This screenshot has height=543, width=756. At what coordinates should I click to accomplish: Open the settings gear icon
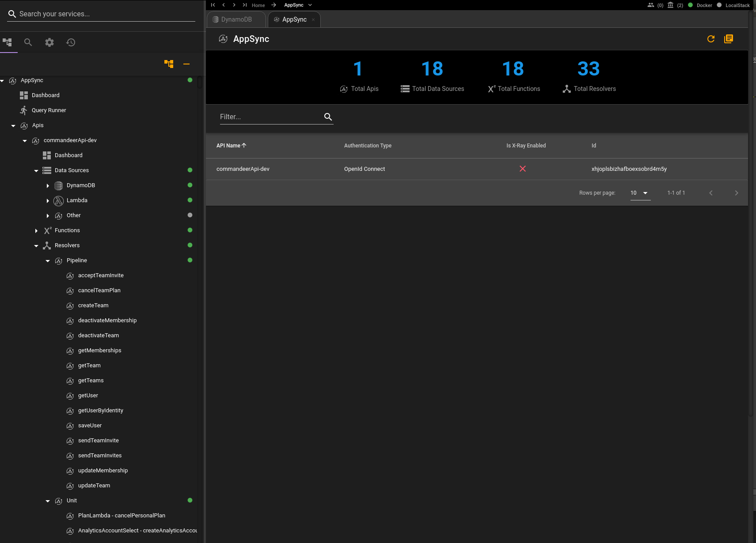(x=49, y=42)
